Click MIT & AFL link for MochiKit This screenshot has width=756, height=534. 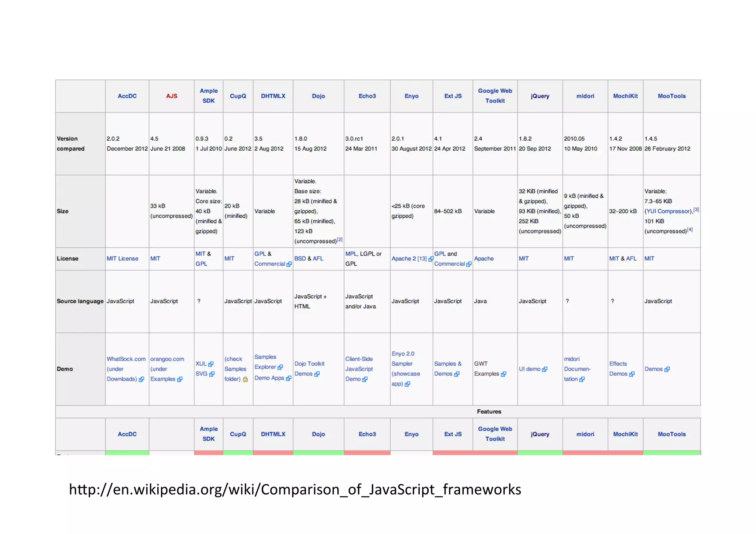(x=623, y=258)
